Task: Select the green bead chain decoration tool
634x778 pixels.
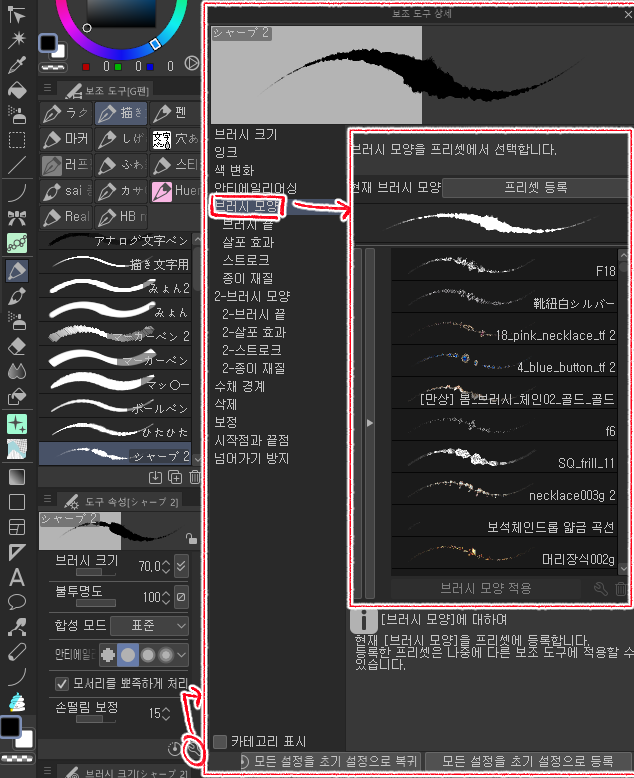Action: coord(16,243)
